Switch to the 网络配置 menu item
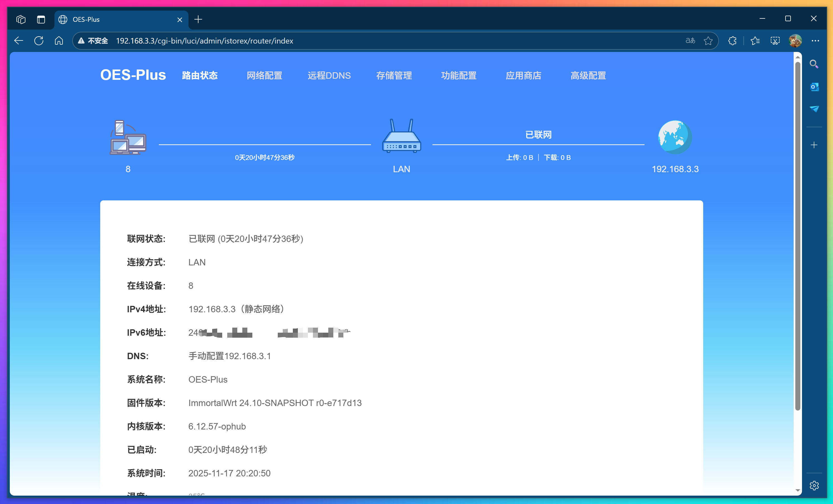Screen dimensions: 833x504 [264, 75]
